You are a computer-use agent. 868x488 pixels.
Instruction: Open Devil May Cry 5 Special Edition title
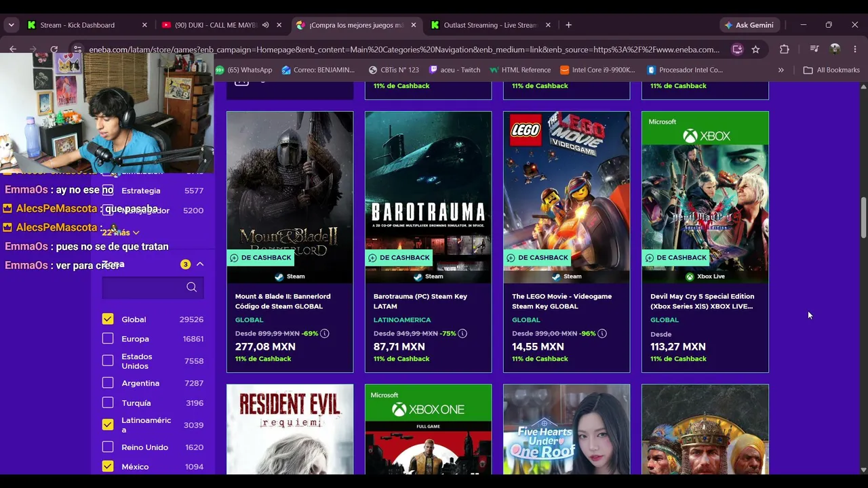702,301
